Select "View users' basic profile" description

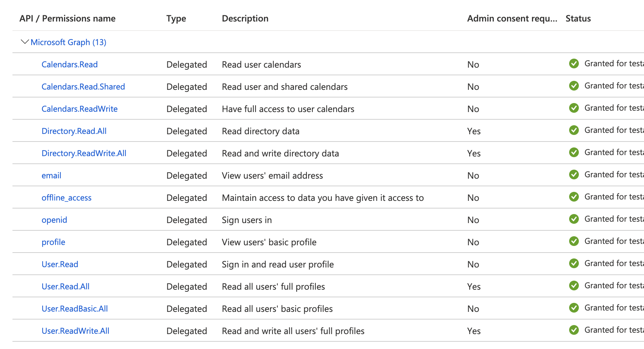[x=269, y=242]
